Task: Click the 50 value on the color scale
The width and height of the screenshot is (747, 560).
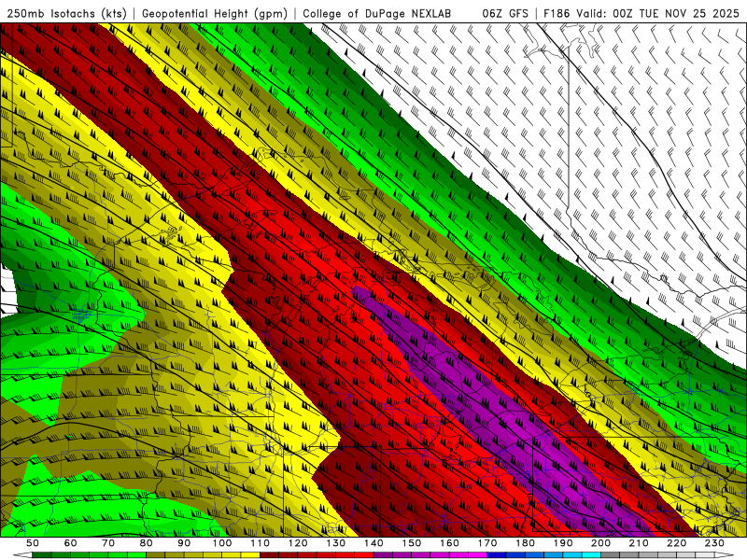Action: tap(33, 543)
